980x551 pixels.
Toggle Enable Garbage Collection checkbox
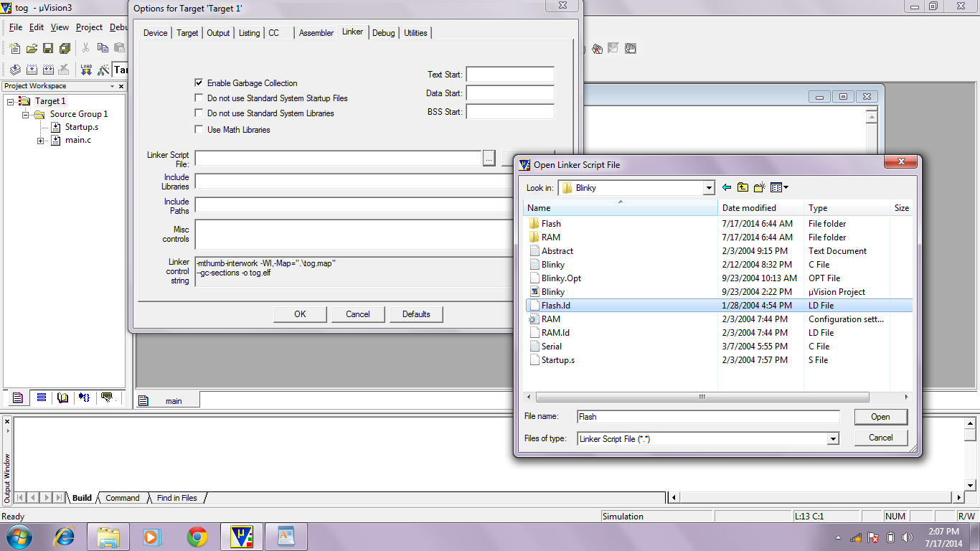[199, 83]
